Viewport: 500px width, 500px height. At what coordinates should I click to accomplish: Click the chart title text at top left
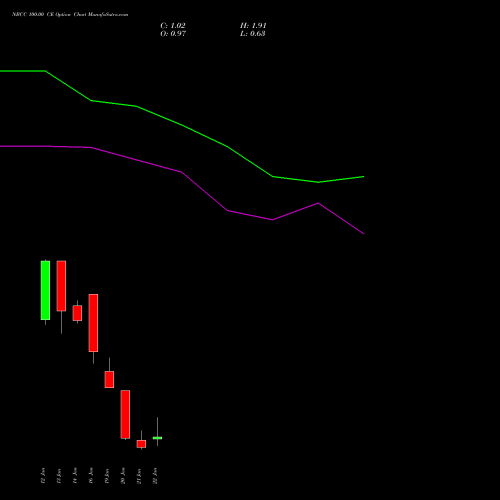pos(70,15)
